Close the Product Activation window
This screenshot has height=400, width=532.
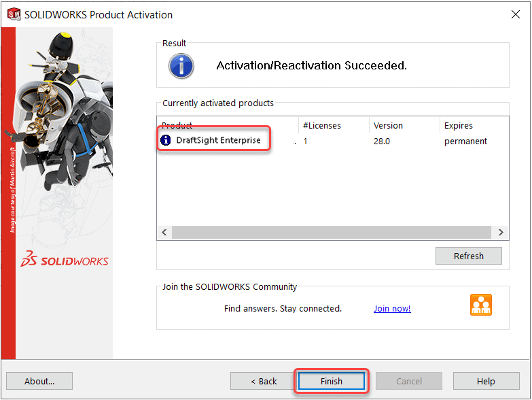[x=514, y=14]
